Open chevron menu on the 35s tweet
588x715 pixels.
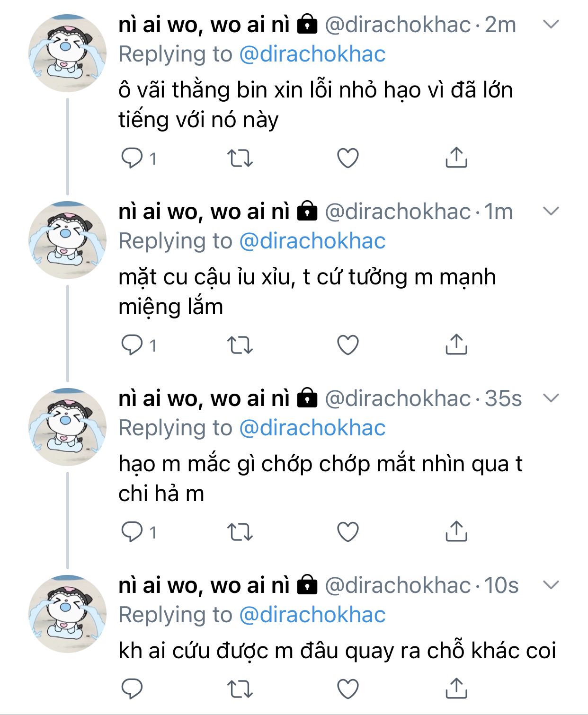click(552, 398)
